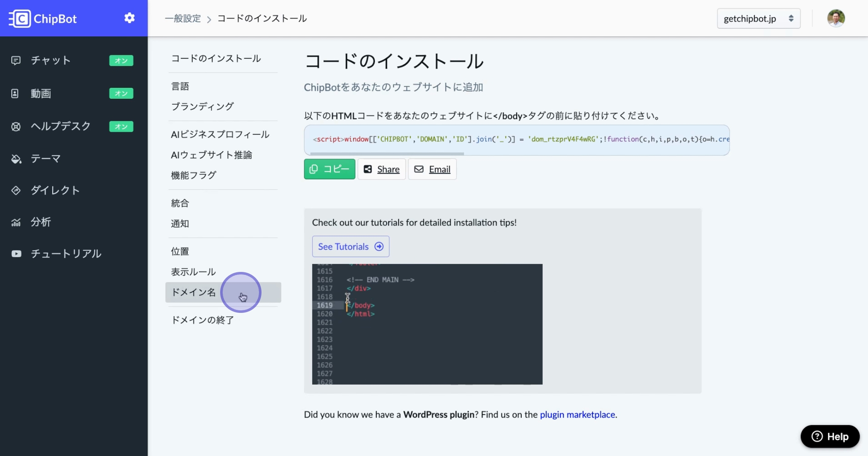The width and height of the screenshot is (868, 456).
Task: Toggle the 動画 オン badge
Action: tap(121, 93)
